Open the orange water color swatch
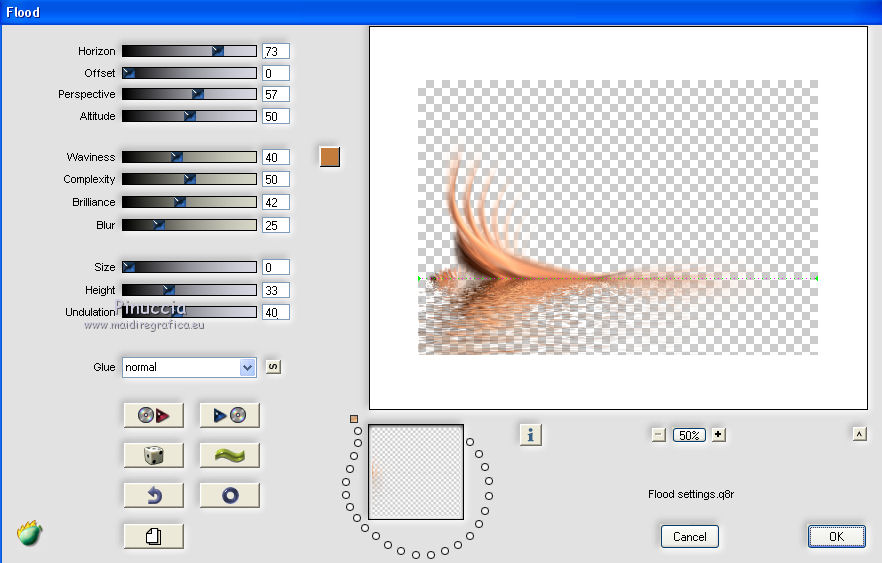Screen dimensions: 882x563 click(x=330, y=157)
